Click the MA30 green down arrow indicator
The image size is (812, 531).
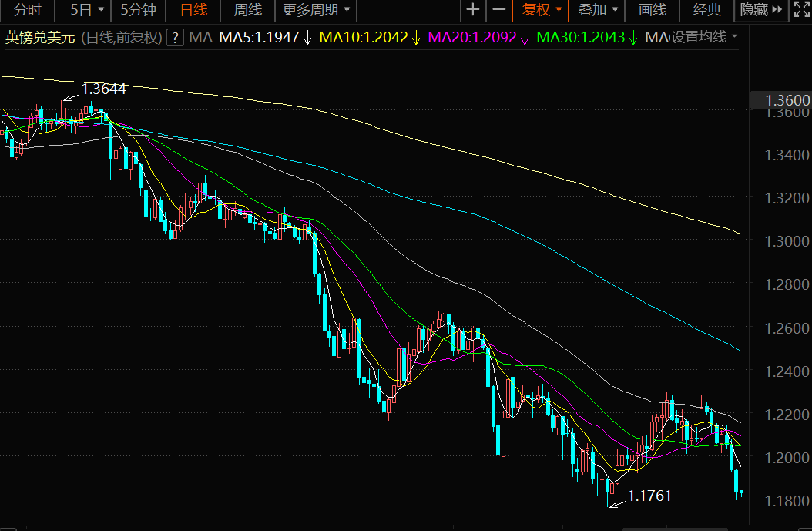pyautogui.click(x=632, y=37)
